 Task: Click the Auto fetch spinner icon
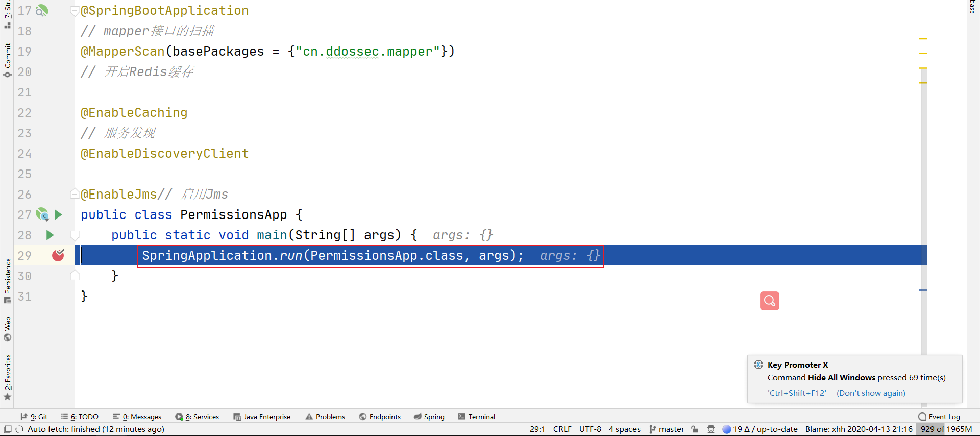19,429
